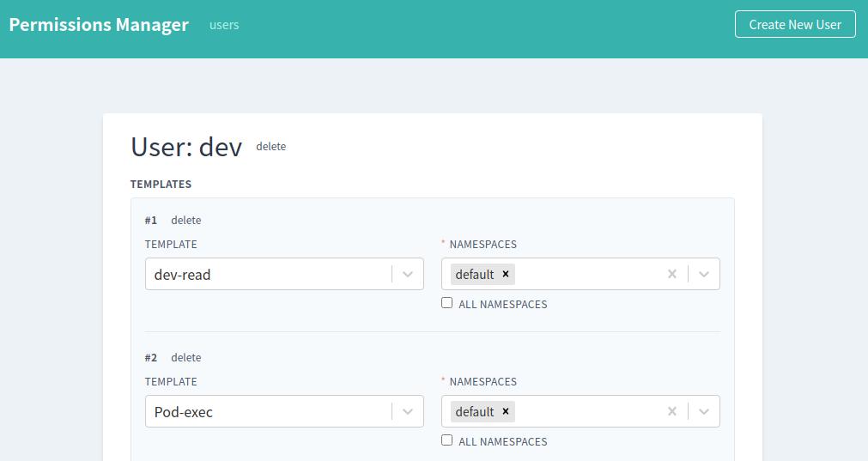Remove default namespace tag in template #2
Screen dimensions: 868x461
[506, 411]
